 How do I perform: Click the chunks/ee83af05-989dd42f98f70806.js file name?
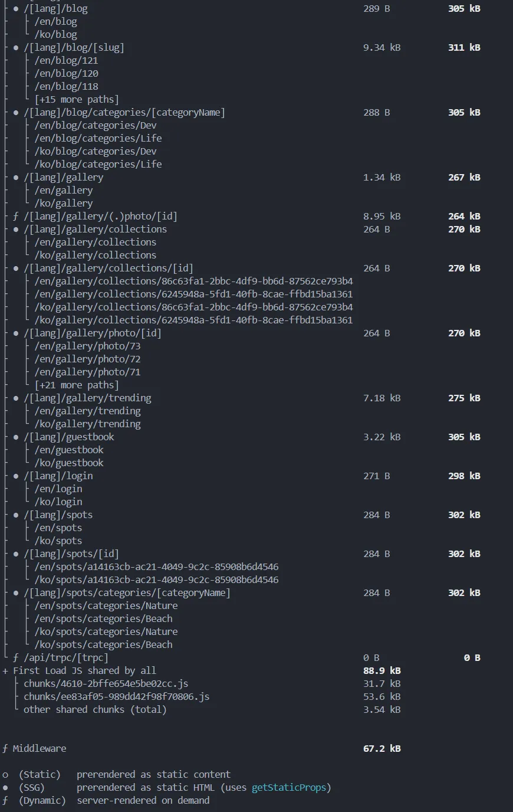click(x=116, y=696)
